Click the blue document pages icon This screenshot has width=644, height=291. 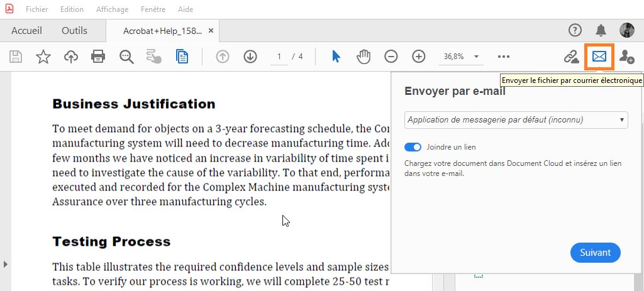[182, 57]
